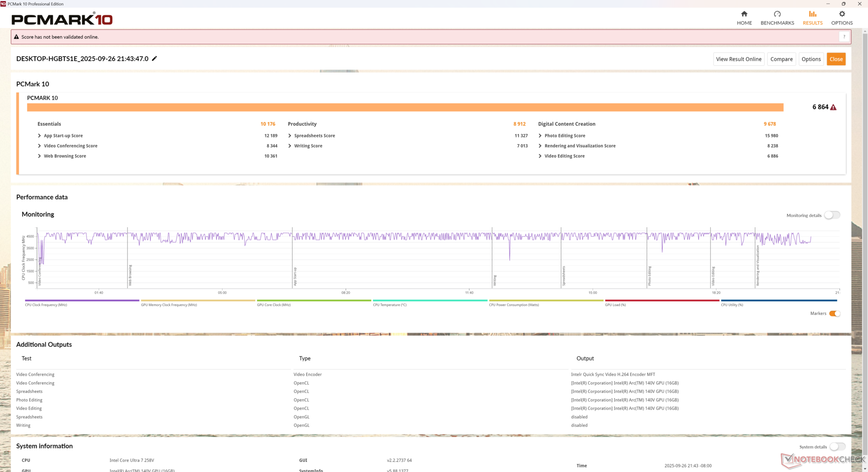Enable the System details toggle
Viewport: 868px width, 472px height.
(x=837, y=447)
